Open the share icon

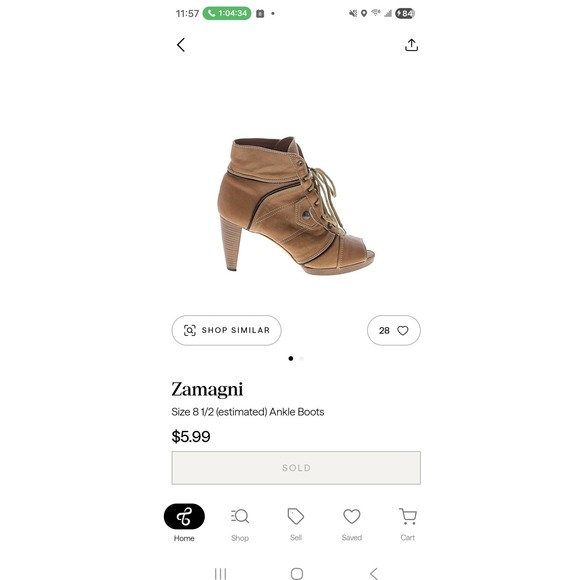pos(411,45)
